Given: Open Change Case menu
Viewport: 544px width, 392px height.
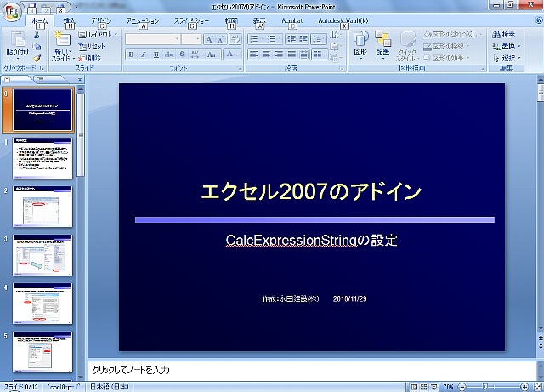Looking at the screenshot, I should click(x=212, y=54).
